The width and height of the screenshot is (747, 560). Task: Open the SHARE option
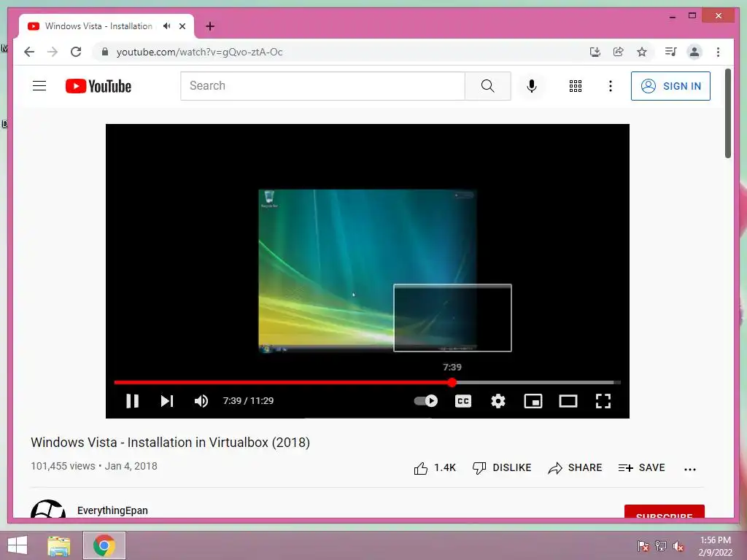click(x=575, y=468)
